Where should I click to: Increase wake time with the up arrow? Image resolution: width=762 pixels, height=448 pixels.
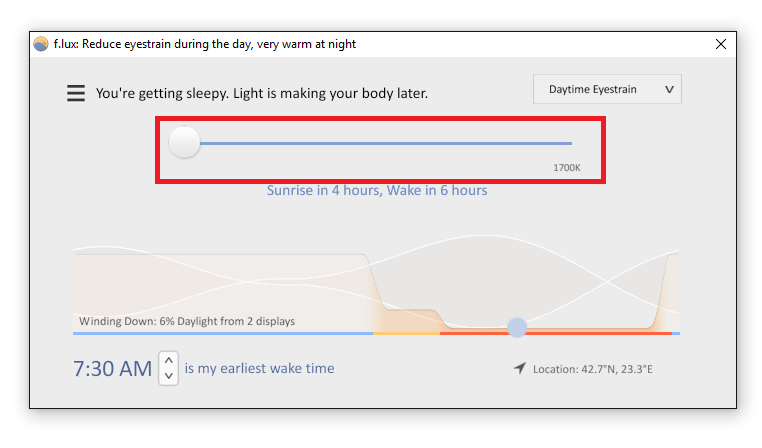click(x=169, y=361)
